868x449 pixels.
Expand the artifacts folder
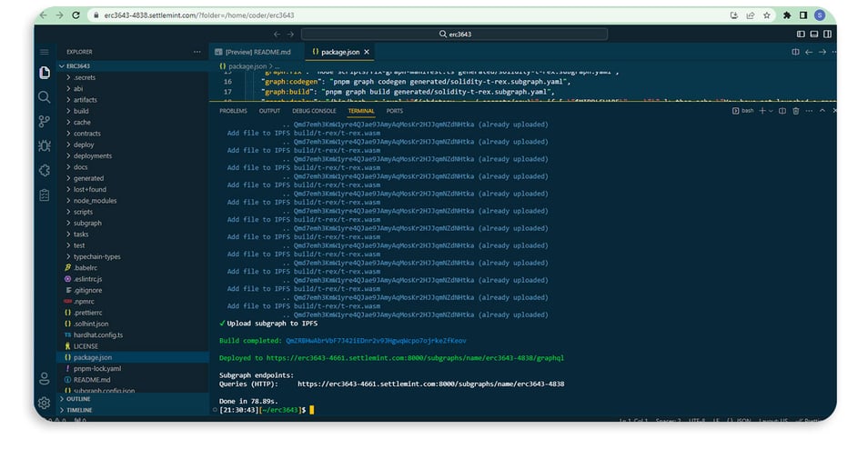(x=132, y=100)
